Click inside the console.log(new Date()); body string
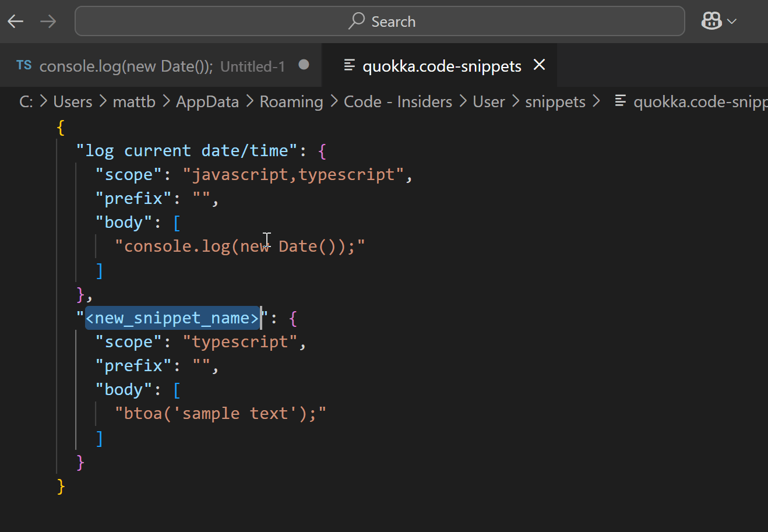The width and height of the screenshot is (768, 532). 240,246
